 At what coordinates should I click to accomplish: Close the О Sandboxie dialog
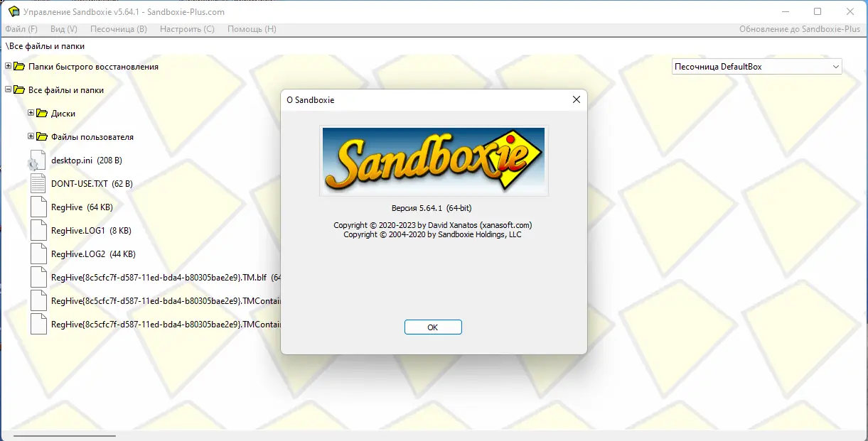(577, 100)
